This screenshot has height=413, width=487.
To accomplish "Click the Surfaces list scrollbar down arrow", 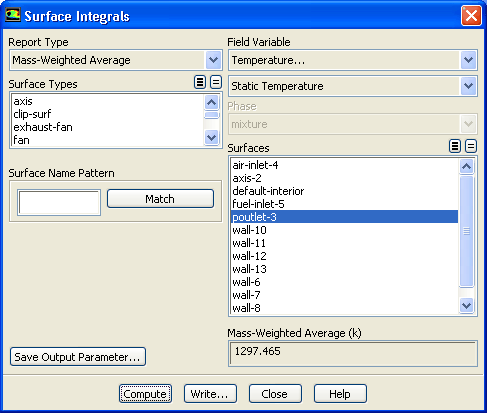I will tap(466, 305).
